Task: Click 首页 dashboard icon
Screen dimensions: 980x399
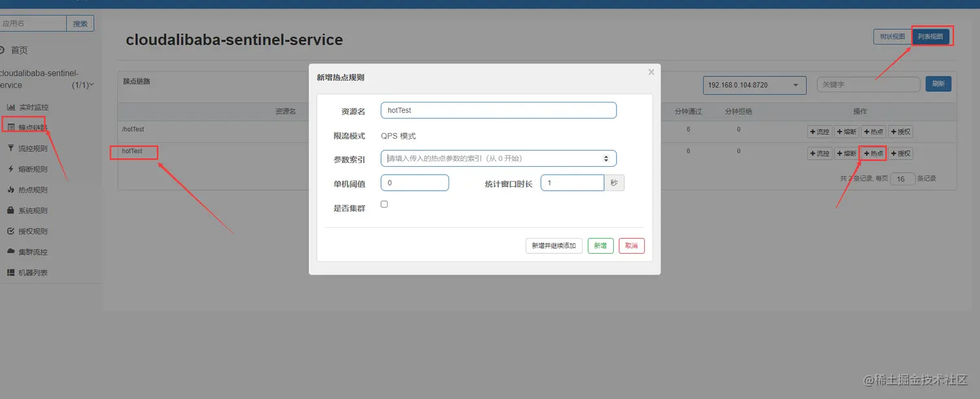Action: coord(2,50)
